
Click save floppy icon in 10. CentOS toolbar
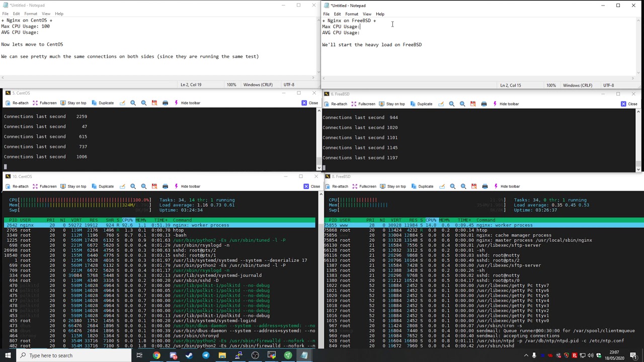click(x=154, y=187)
